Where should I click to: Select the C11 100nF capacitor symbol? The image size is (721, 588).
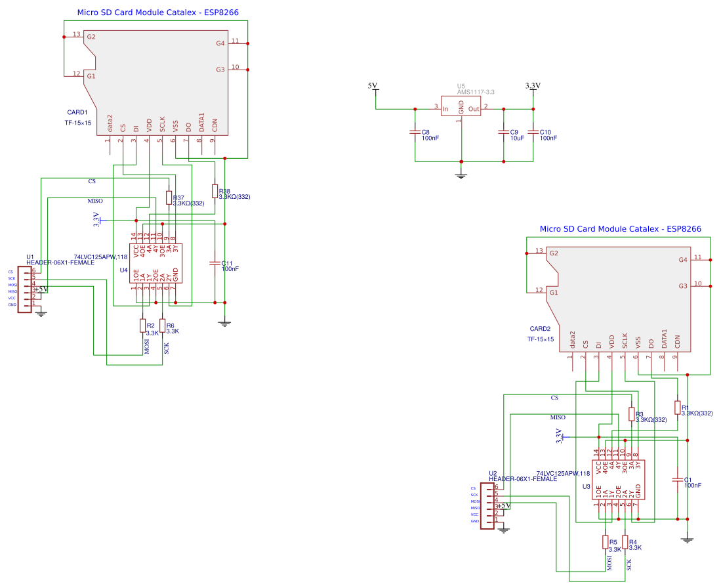(215, 264)
